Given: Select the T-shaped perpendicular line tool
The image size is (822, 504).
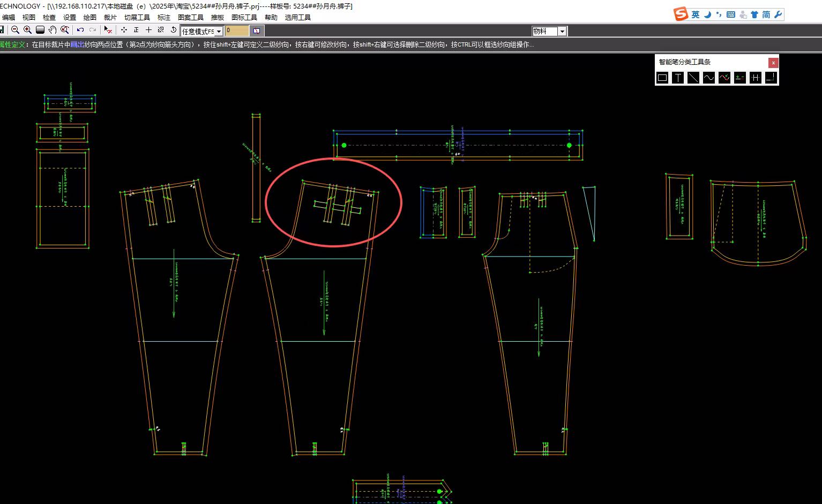Looking at the screenshot, I should tap(678, 78).
